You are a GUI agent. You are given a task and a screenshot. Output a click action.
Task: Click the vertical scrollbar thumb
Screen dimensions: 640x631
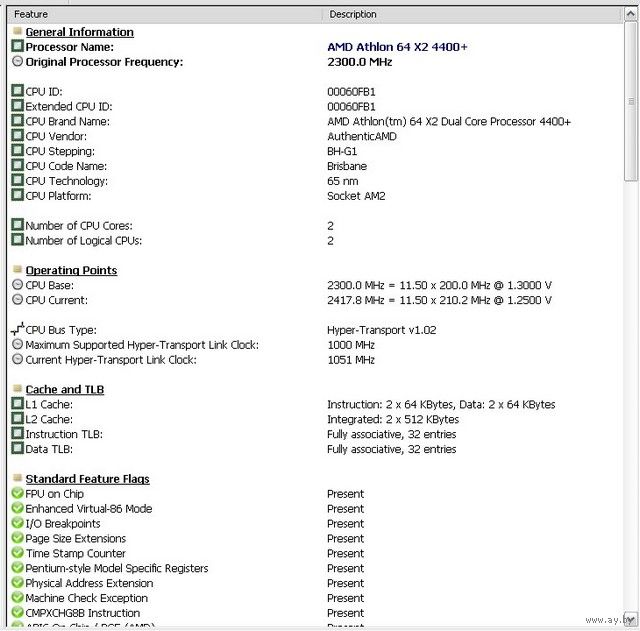[x=631, y=100]
